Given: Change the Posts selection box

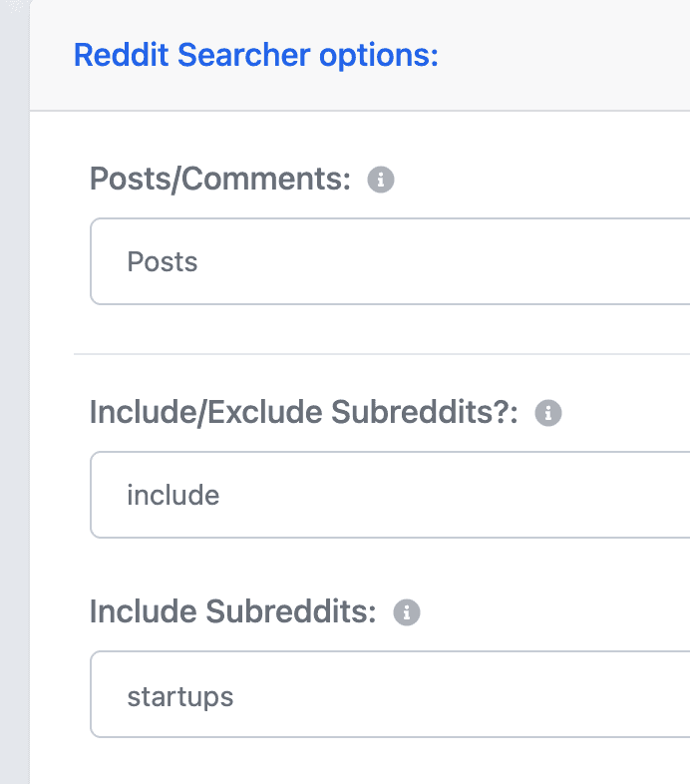Looking at the screenshot, I should point(390,261).
